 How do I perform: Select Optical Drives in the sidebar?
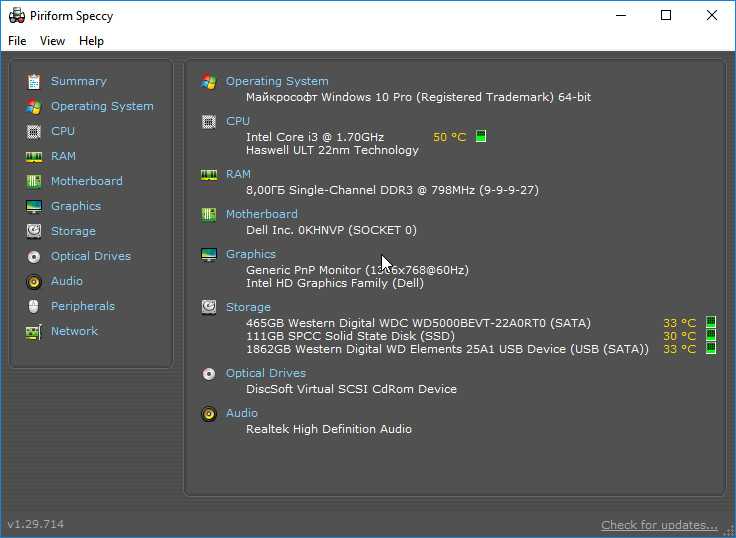[91, 256]
